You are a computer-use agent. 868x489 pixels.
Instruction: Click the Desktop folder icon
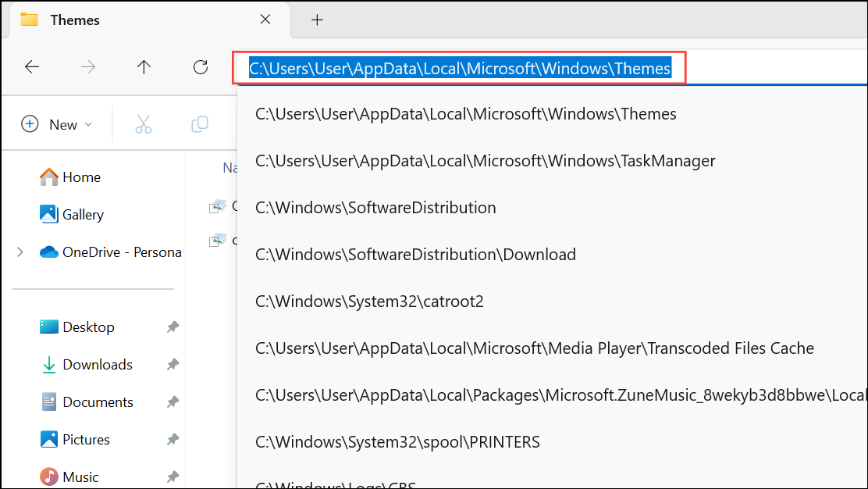[48, 327]
